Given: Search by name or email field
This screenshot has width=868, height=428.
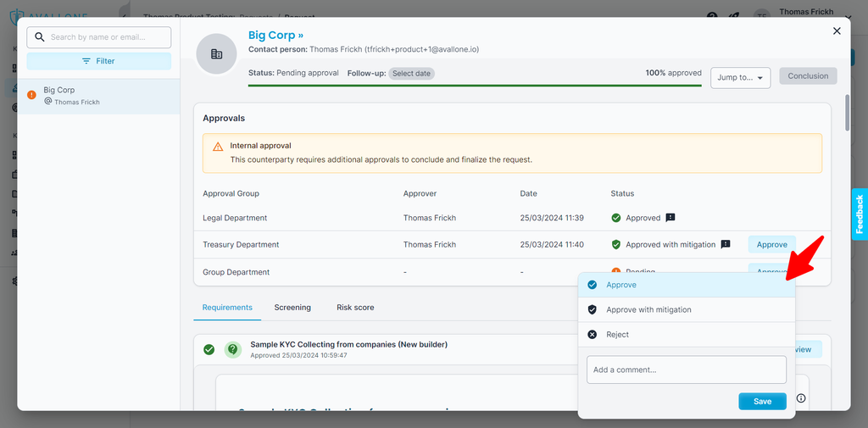Looking at the screenshot, I should (x=99, y=37).
